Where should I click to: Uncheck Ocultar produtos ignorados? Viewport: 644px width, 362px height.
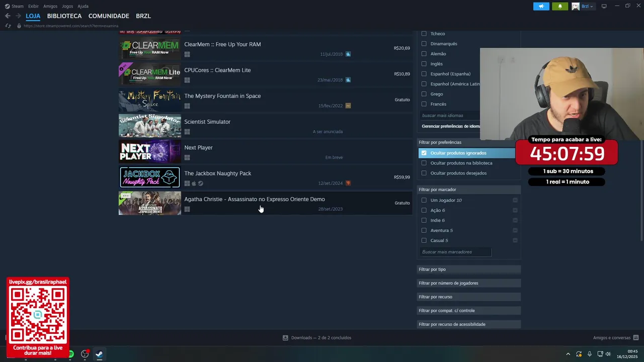point(424,153)
